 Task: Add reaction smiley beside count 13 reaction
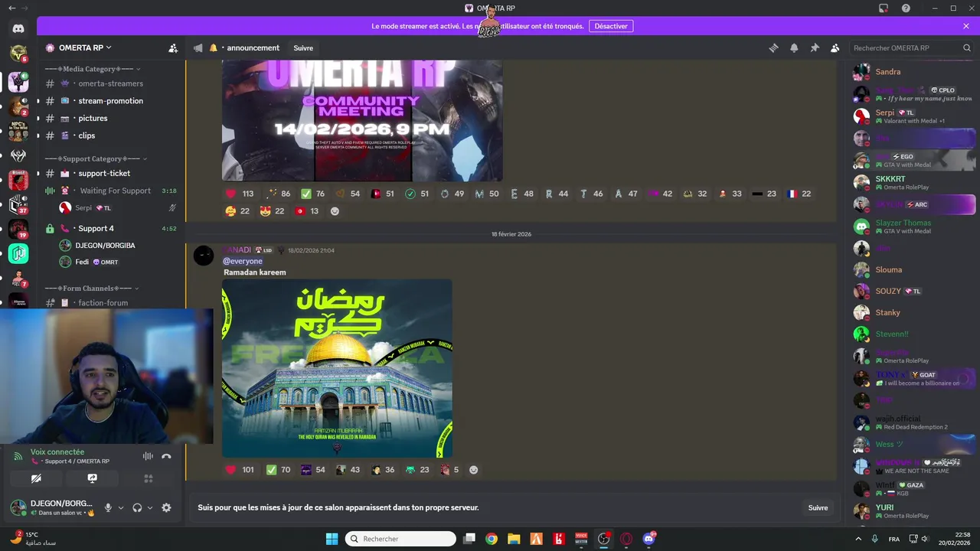335,211
